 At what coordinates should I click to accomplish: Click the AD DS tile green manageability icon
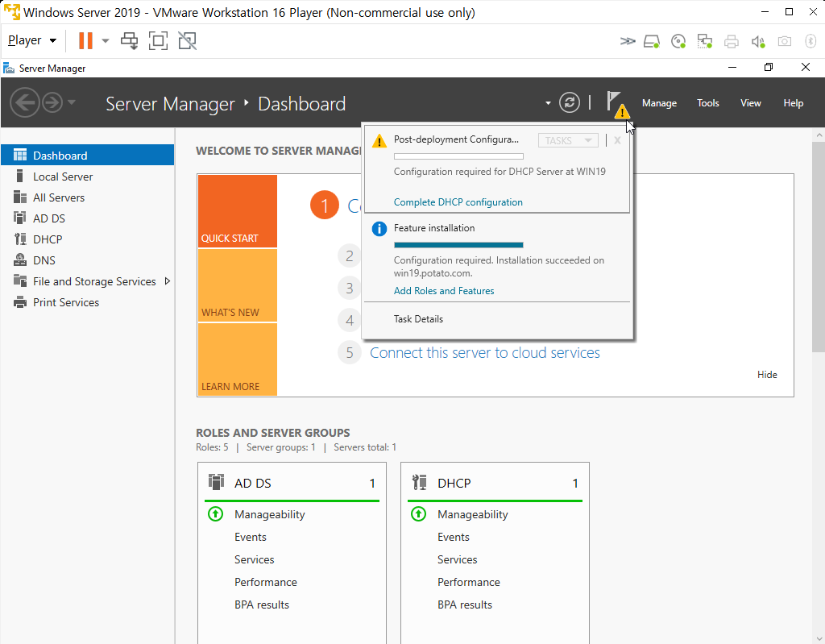click(215, 514)
